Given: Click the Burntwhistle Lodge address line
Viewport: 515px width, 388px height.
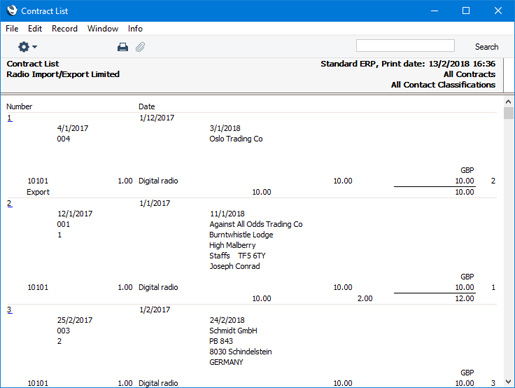Looking at the screenshot, I should tap(241, 235).
